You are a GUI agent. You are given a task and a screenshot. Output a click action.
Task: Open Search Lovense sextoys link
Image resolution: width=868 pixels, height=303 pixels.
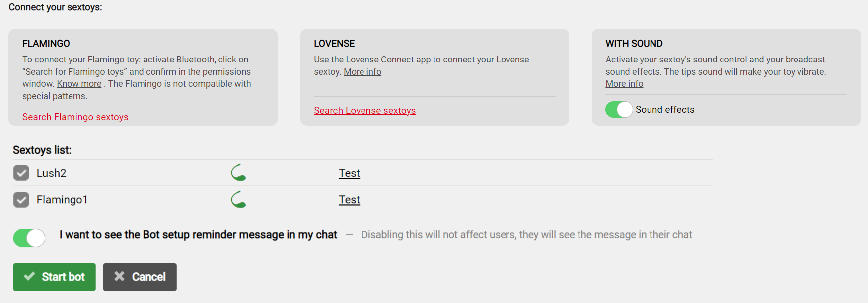(365, 110)
